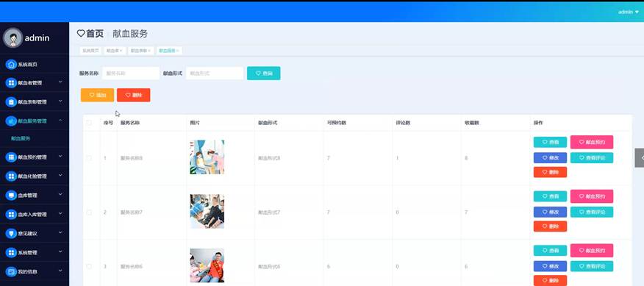Click the 献血化验管理 grid icon
Image resolution: width=644 pixels, height=286 pixels.
[11, 176]
